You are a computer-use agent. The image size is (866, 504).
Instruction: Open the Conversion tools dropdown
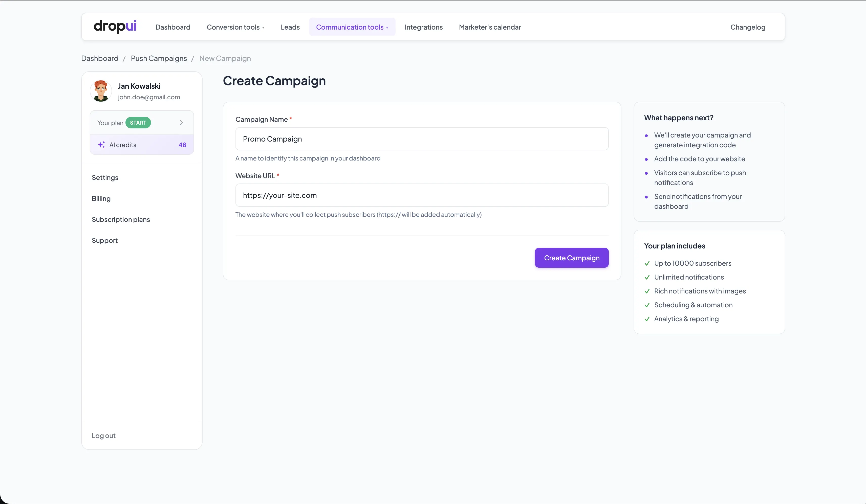tap(235, 27)
